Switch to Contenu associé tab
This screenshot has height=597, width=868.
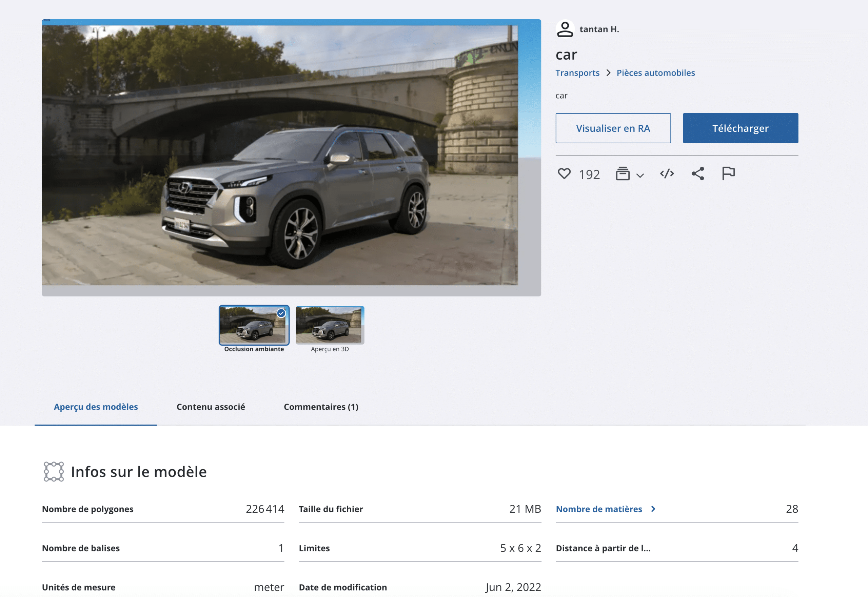[211, 407]
